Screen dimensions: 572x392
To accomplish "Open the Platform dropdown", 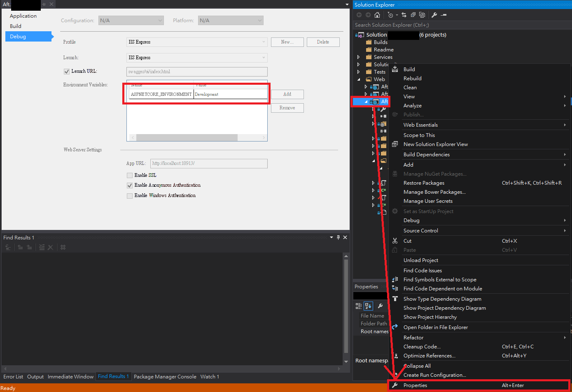I will tap(231, 20).
